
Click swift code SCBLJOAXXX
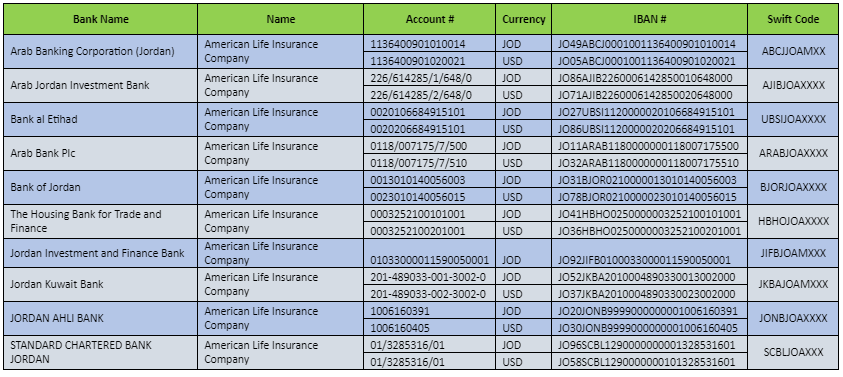pyautogui.click(x=793, y=352)
